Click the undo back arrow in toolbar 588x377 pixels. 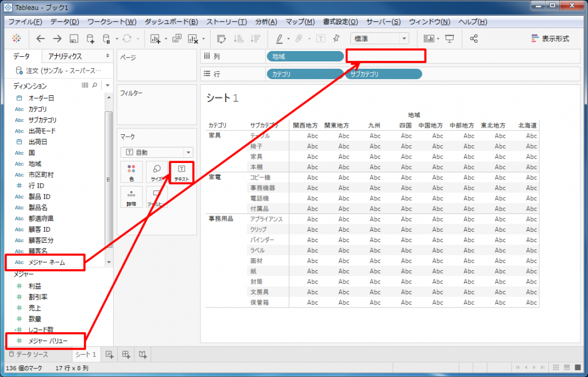coord(40,38)
